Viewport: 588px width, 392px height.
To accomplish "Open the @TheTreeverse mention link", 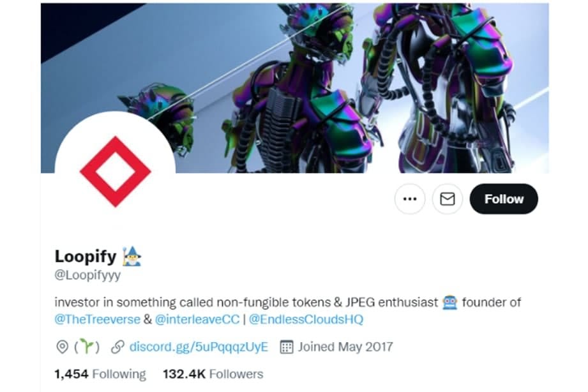I will pyautogui.click(x=97, y=319).
